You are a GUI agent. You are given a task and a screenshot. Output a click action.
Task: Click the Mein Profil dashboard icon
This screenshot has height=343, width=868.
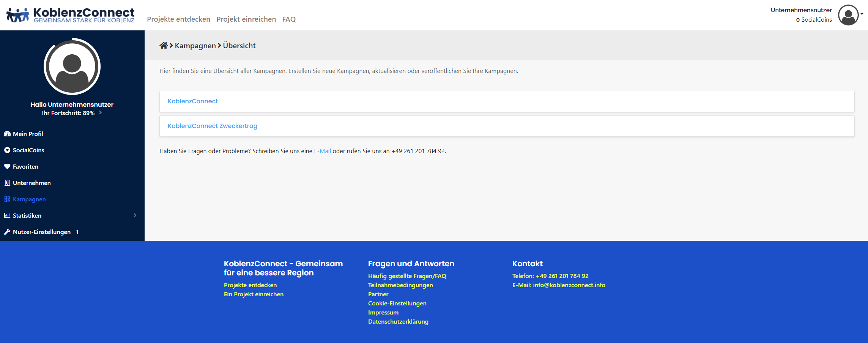[7, 134]
